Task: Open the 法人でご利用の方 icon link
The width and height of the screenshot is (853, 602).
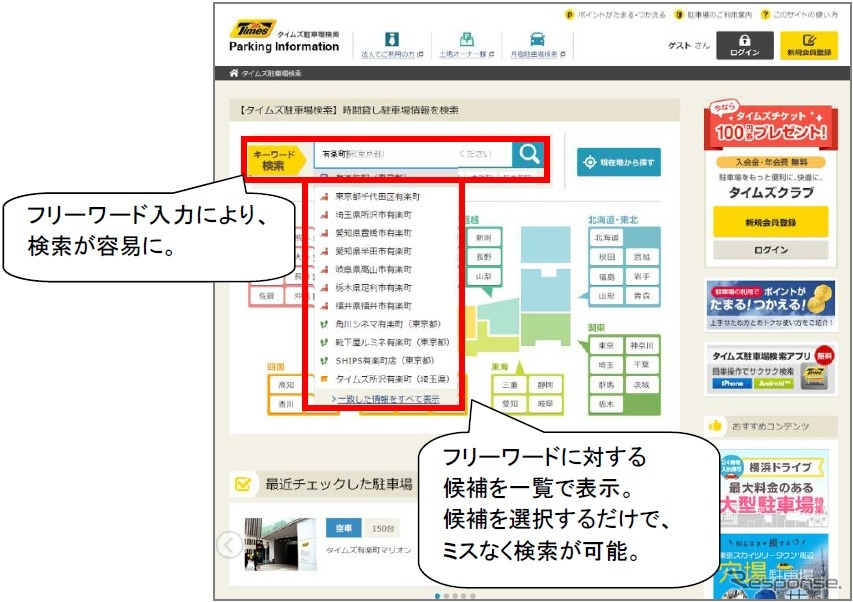Action: 392,45
